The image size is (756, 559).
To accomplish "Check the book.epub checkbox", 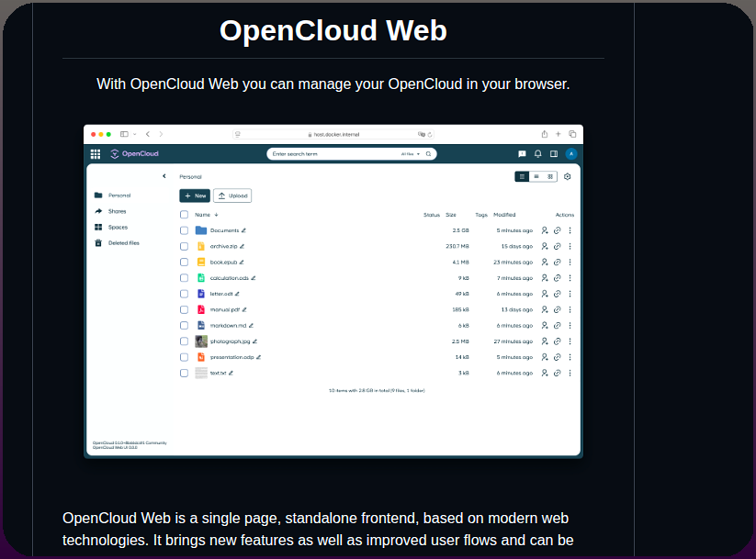I will click(185, 263).
